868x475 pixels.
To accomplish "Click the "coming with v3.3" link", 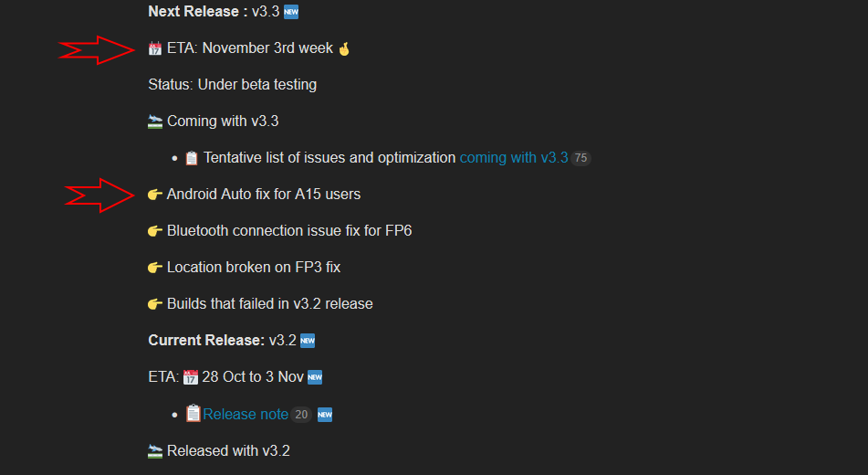I will click(513, 158).
